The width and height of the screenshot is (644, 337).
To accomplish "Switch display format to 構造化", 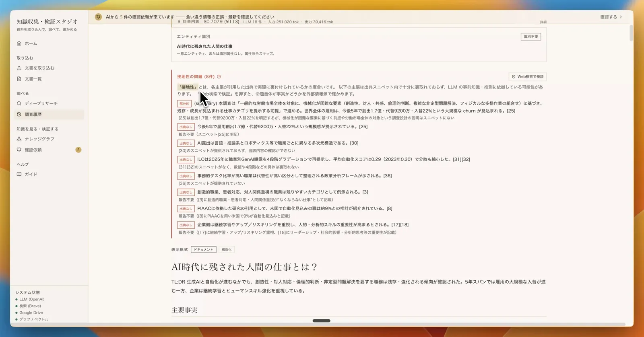I will 227,249.
